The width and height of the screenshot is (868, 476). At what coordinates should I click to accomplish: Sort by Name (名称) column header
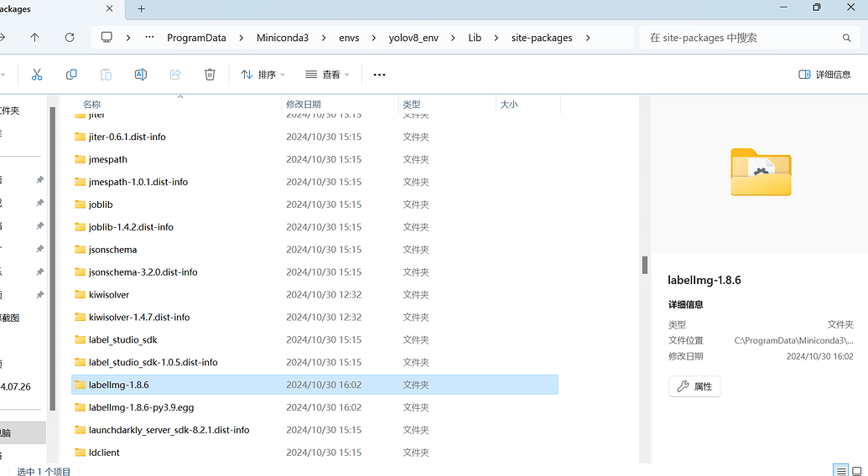92,104
